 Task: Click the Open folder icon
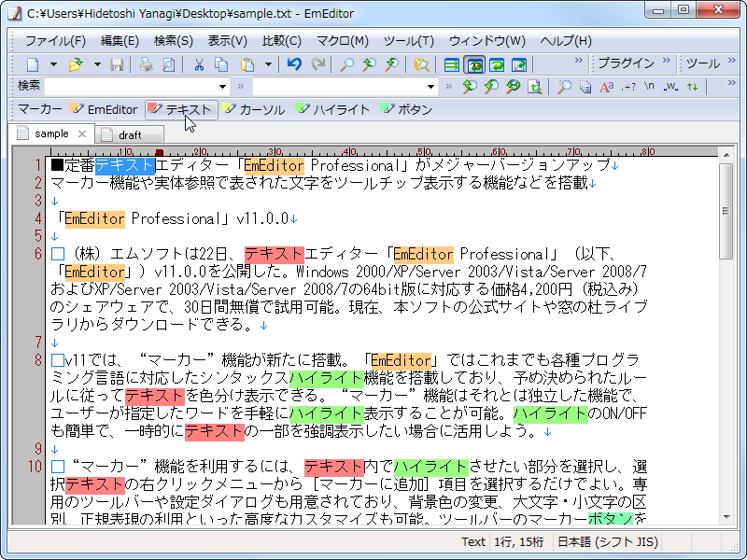[77, 64]
